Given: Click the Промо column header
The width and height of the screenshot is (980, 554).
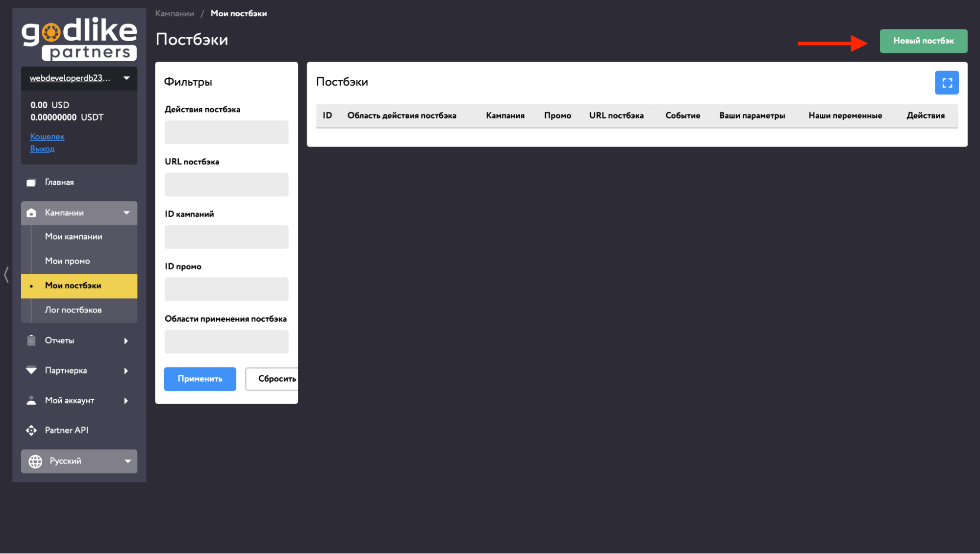Looking at the screenshot, I should [x=557, y=116].
